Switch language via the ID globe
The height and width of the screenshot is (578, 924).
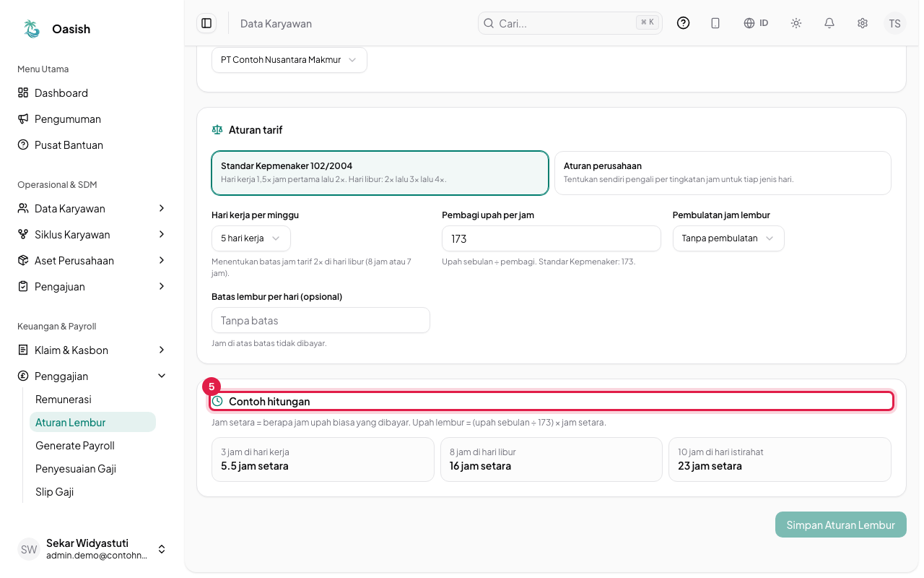756,23
